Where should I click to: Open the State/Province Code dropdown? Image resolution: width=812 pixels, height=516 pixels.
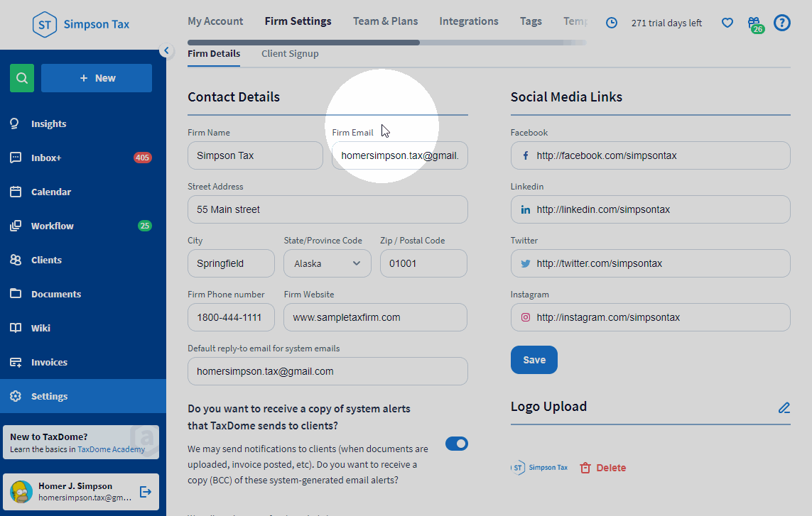pyautogui.click(x=327, y=263)
